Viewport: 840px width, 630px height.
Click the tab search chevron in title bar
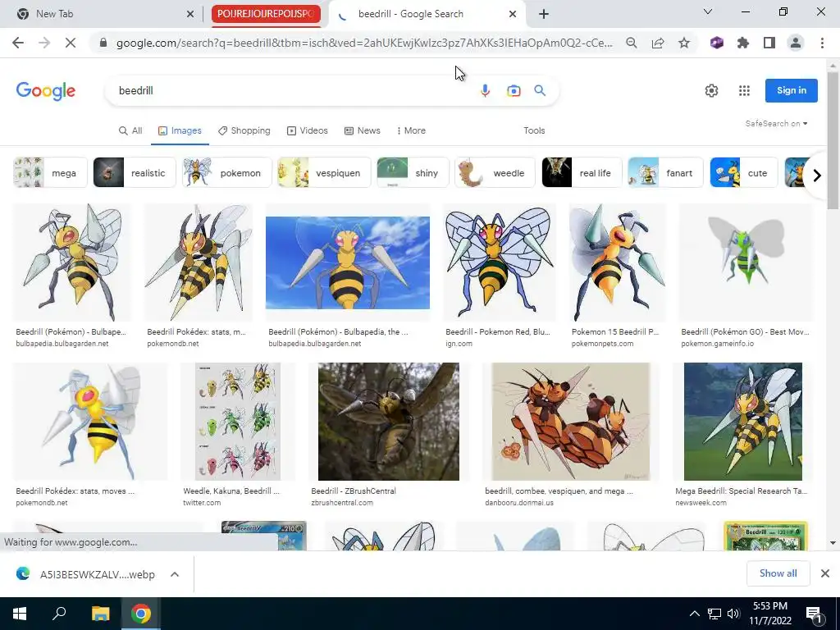tap(708, 11)
